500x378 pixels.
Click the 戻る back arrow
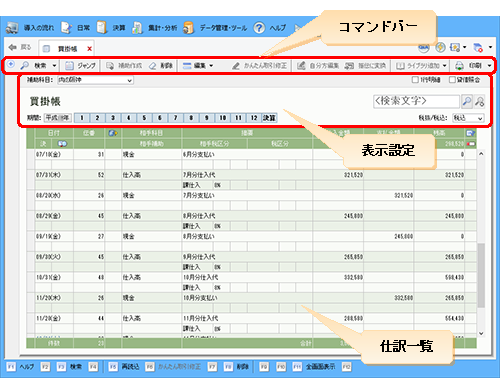click(x=13, y=47)
